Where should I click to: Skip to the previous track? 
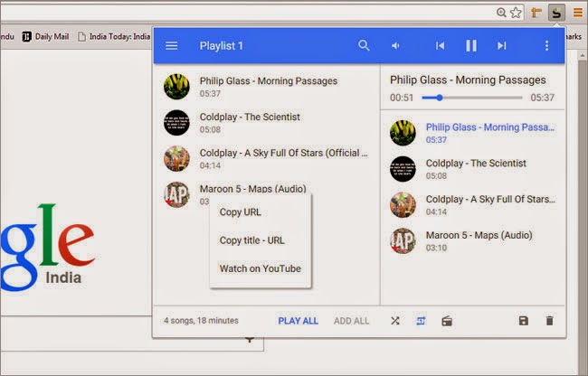[440, 46]
